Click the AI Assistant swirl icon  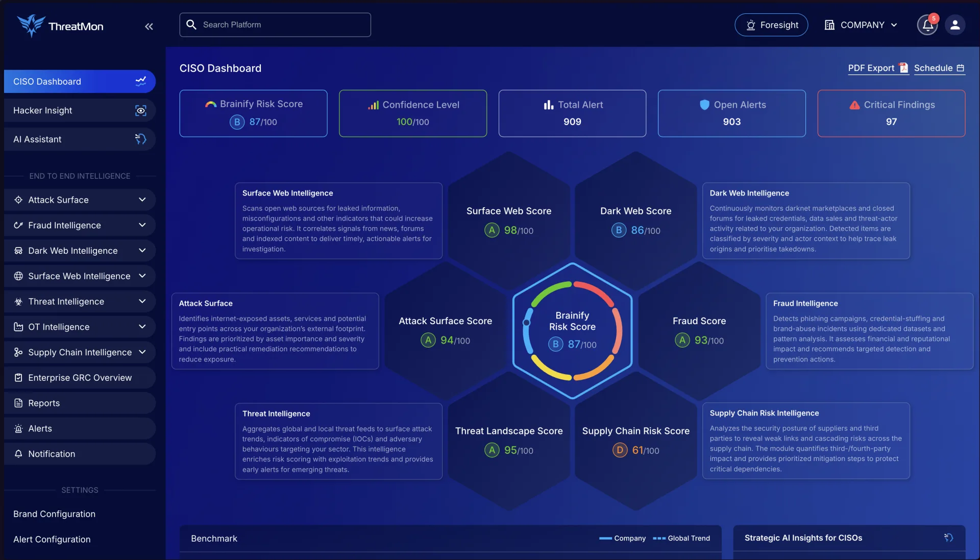coord(140,139)
